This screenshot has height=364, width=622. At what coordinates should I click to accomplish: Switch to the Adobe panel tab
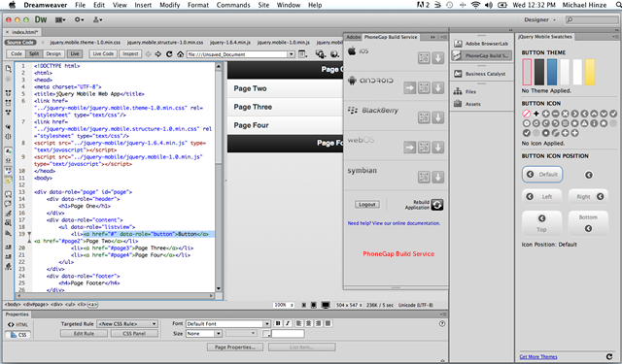[353, 37]
